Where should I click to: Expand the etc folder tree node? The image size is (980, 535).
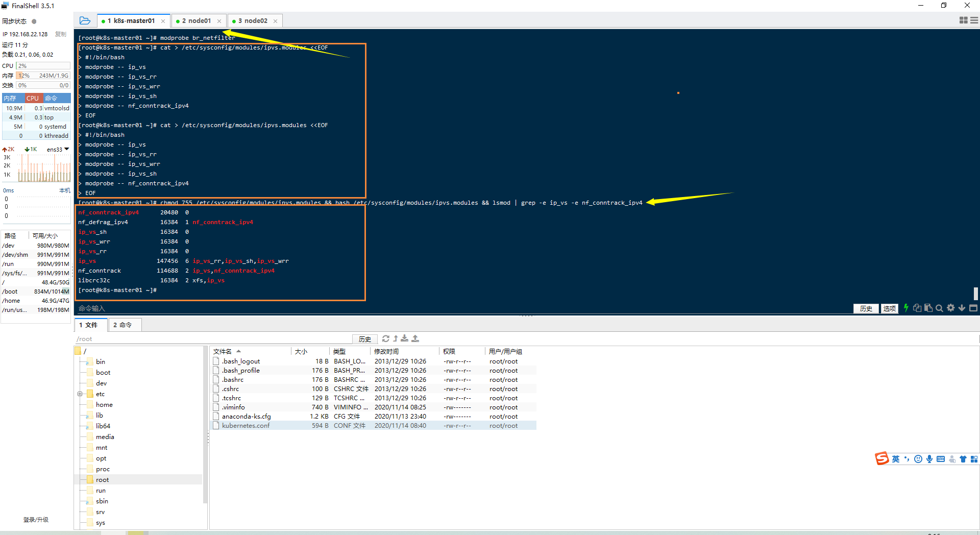[x=80, y=394]
